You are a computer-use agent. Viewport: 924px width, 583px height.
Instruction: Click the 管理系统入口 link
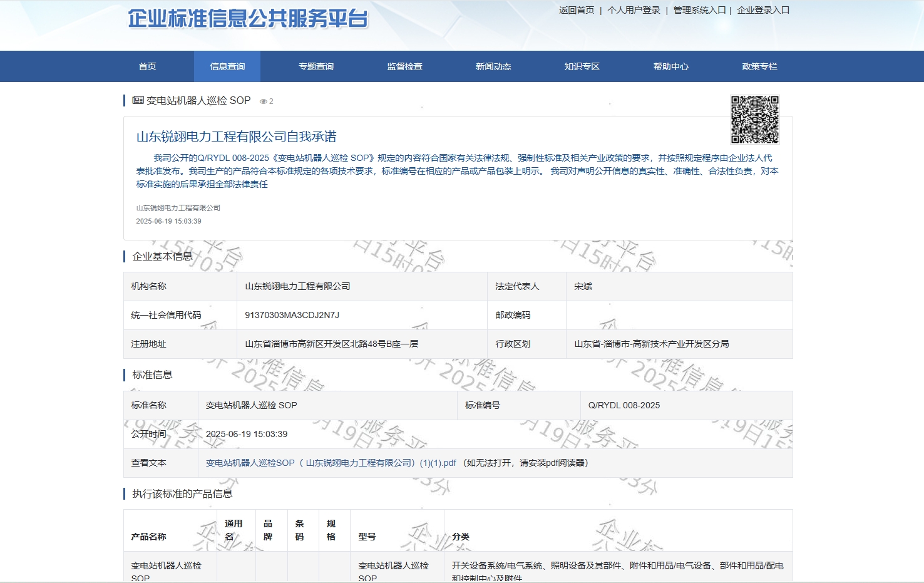point(699,10)
